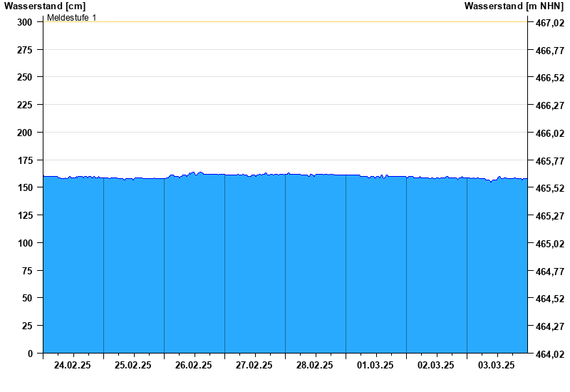Select the 25.02.25 date label
Screen dimensions: 570x392
tap(133, 365)
